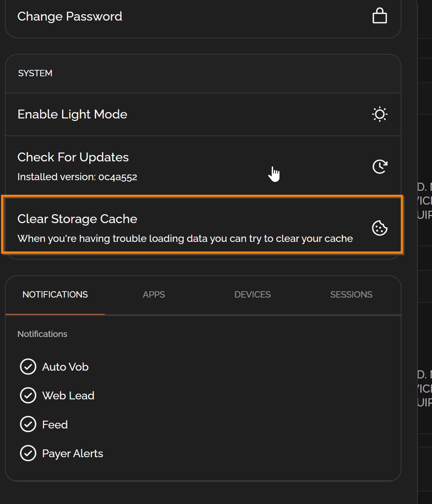The height and width of the screenshot is (504, 432).
Task: Open the Sessions tab
Action: click(x=351, y=294)
